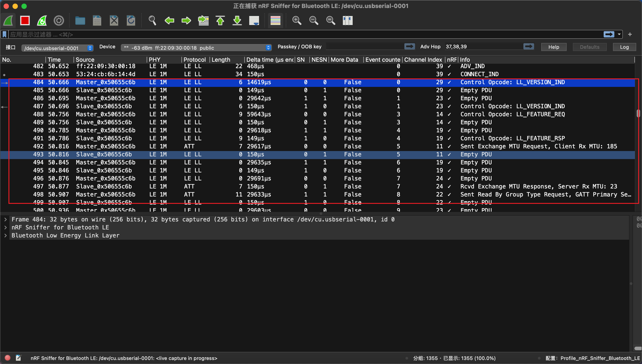
Task: Open capture options gear icon
Action: click(59, 20)
